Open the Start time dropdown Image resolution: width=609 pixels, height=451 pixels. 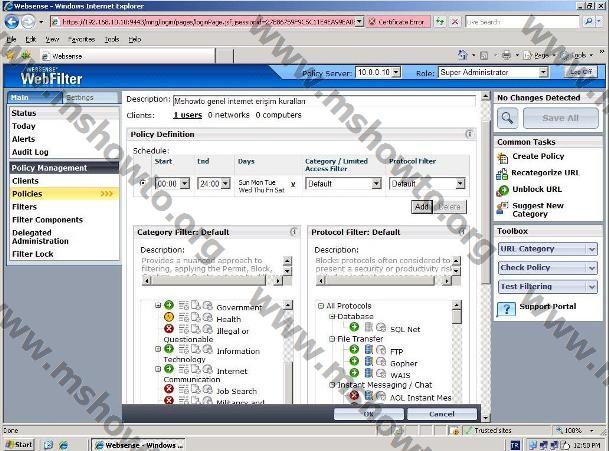coord(185,183)
